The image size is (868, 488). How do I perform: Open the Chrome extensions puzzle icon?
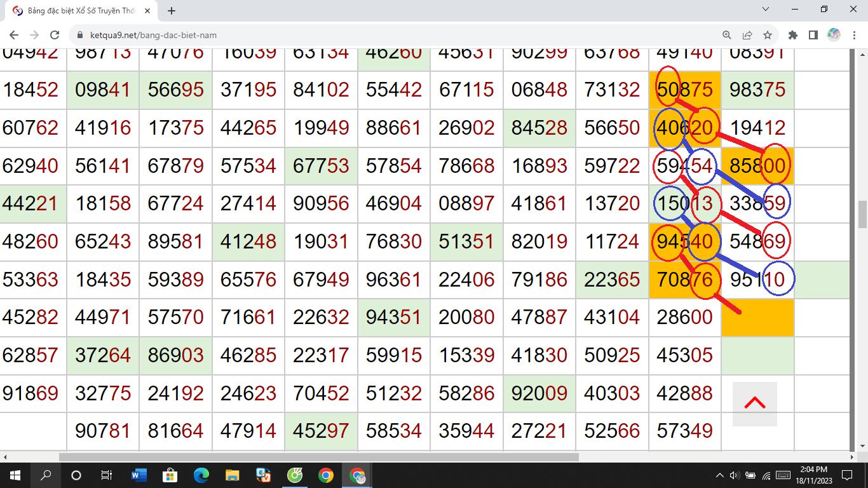(x=792, y=35)
